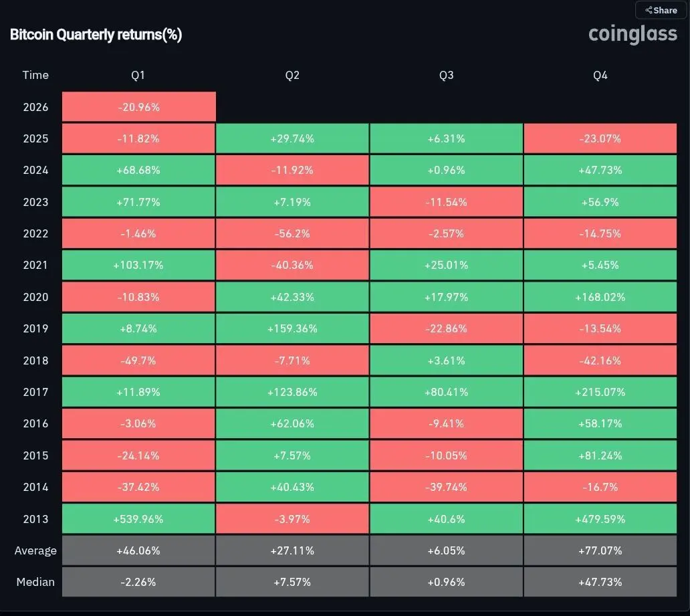Click the Time column header
This screenshot has height=616, width=690.
tap(35, 75)
